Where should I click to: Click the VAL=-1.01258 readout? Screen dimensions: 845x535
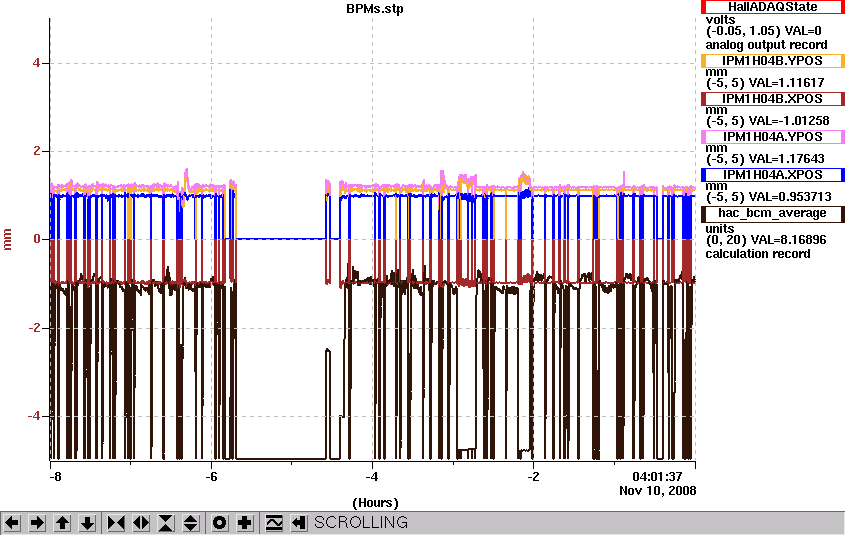point(789,121)
